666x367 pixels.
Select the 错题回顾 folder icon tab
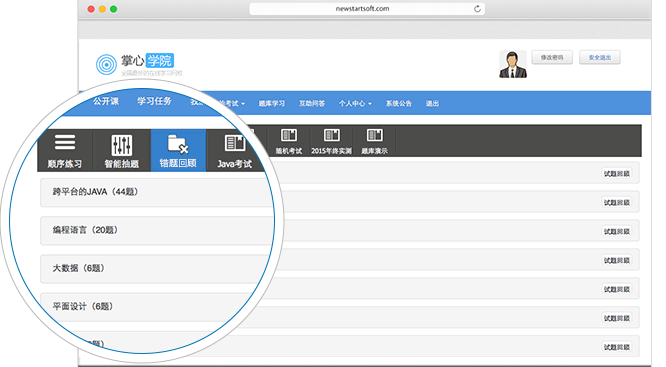pyautogui.click(x=178, y=150)
